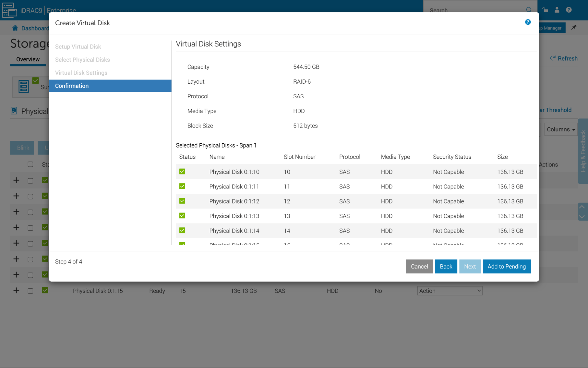The width and height of the screenshot is (588, 368).
Task: Open Action dropdown for Physical Disk 0:1:15
Action: [x=449, y=291]
